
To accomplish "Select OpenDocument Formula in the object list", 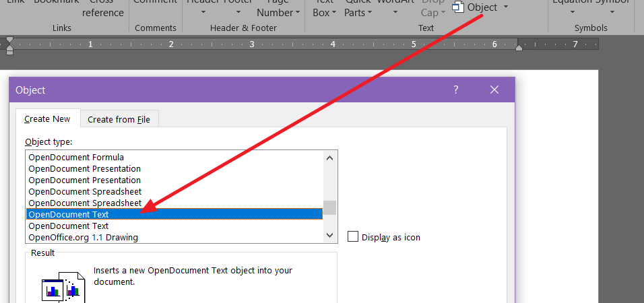I will pyautogui.click(x=174, y=158).
